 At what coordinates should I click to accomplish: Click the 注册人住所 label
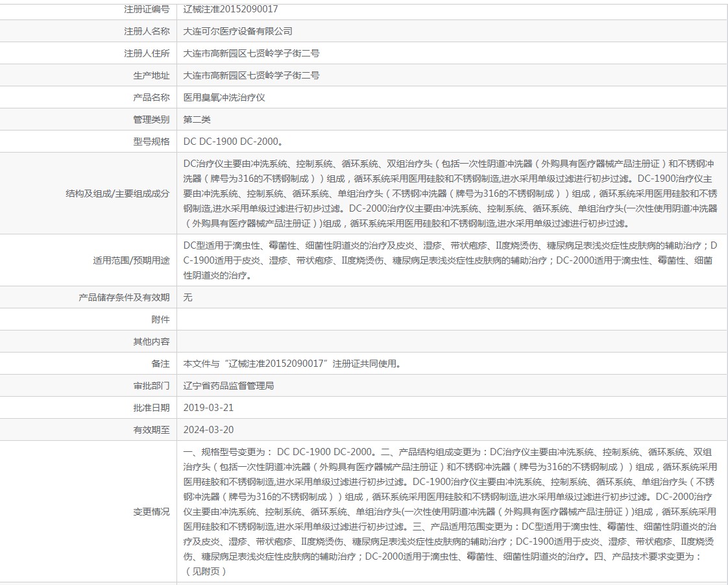pos(147,53)
